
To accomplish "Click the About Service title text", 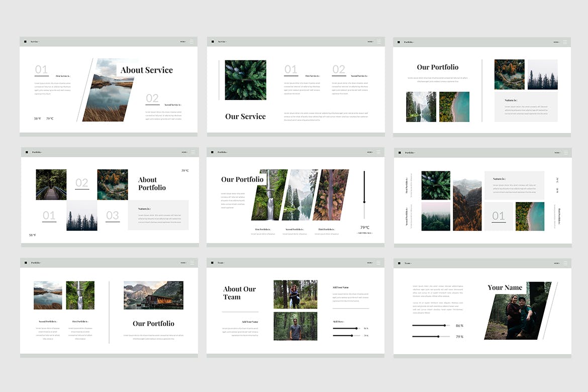I will [x=146, y=70].
